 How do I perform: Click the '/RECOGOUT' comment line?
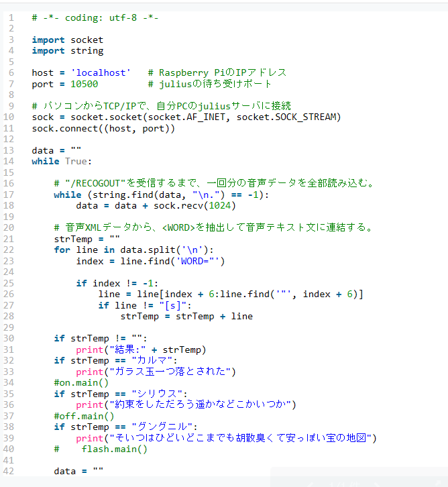(214, 183)
